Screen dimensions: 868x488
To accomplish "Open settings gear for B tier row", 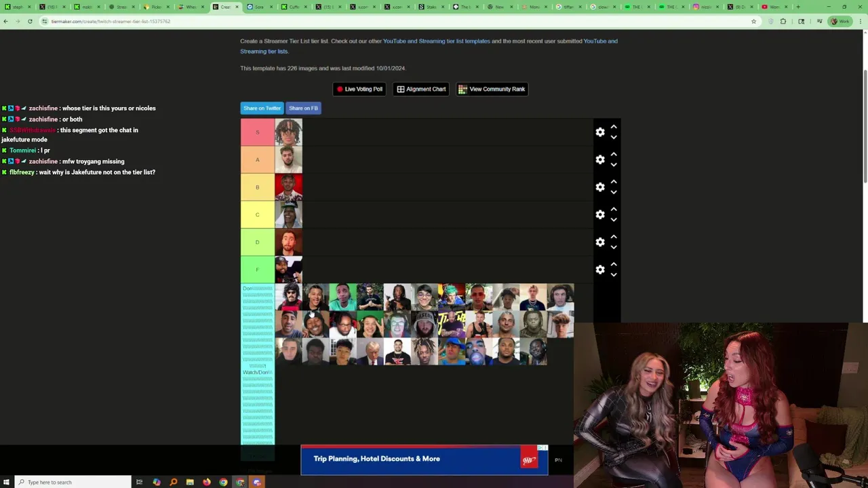I will tap(600, 187).
